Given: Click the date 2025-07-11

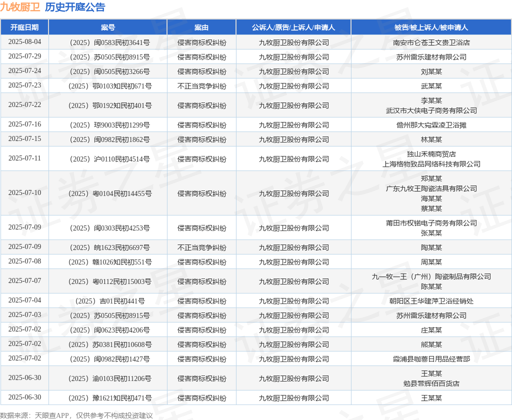Looking at the screenshot, I should coord(24,158).
